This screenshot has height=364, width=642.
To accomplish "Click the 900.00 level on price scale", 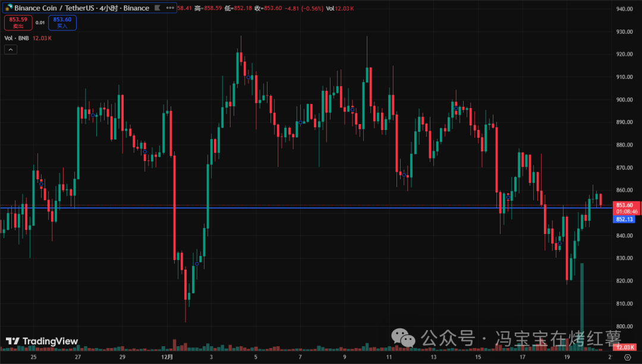I will (624, 100).
